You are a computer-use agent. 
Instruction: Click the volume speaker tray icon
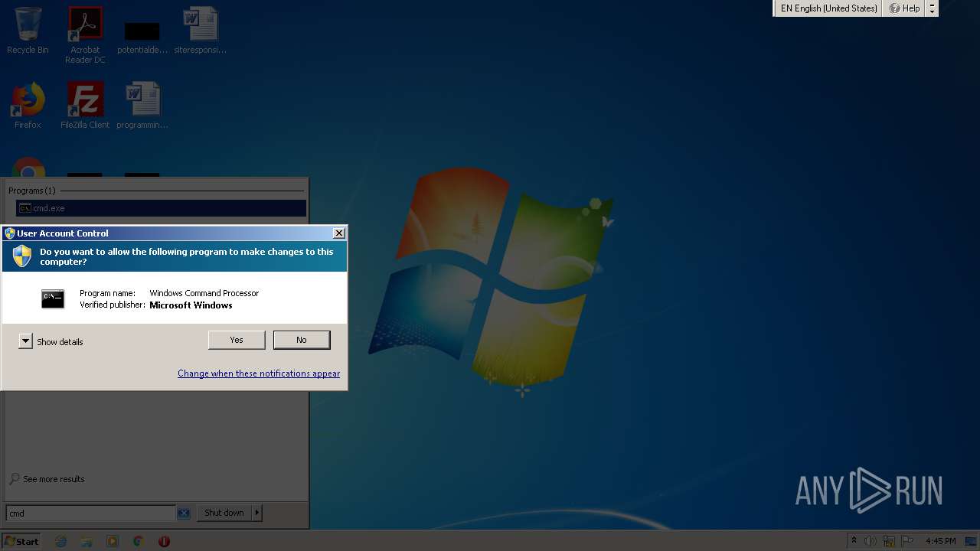click(871, 541)
